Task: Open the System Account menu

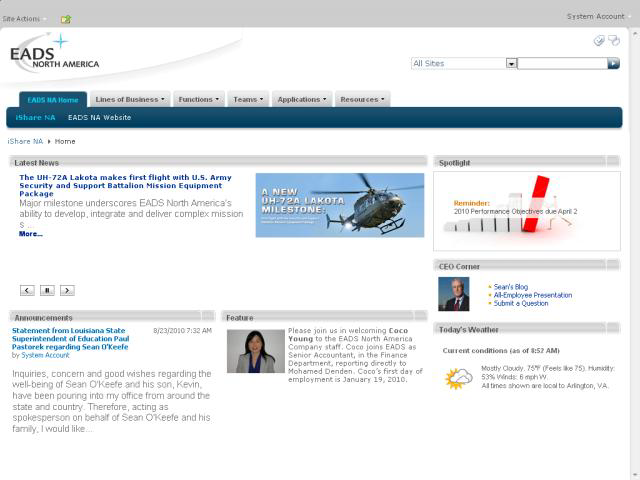Action: pos(598,16)
